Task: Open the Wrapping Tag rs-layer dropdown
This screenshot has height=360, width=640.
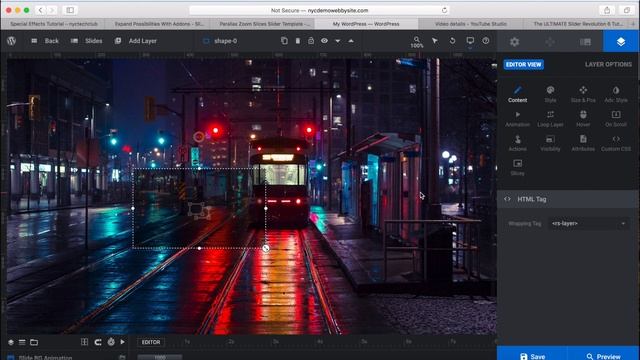Action: tap(589, 223)
